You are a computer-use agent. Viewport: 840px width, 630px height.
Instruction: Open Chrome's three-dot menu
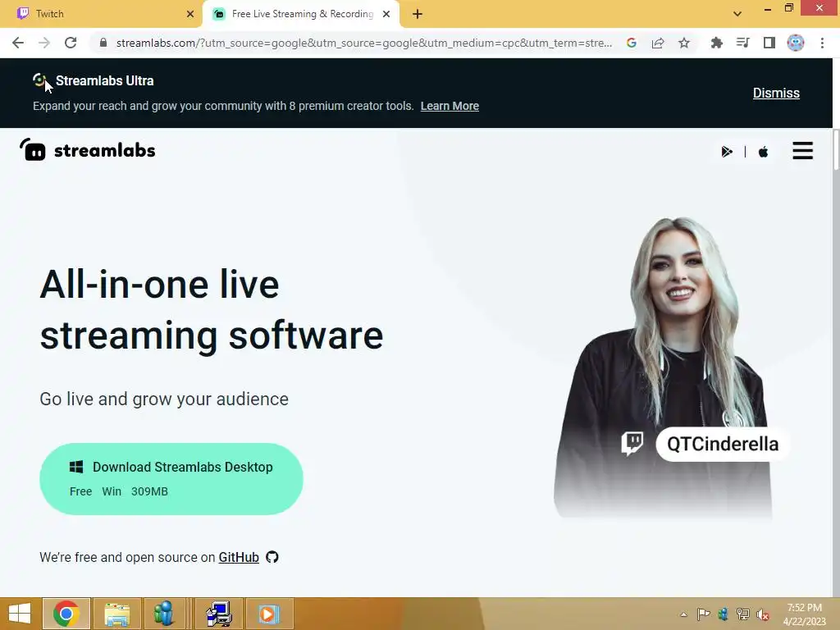(x=822, y=43)
